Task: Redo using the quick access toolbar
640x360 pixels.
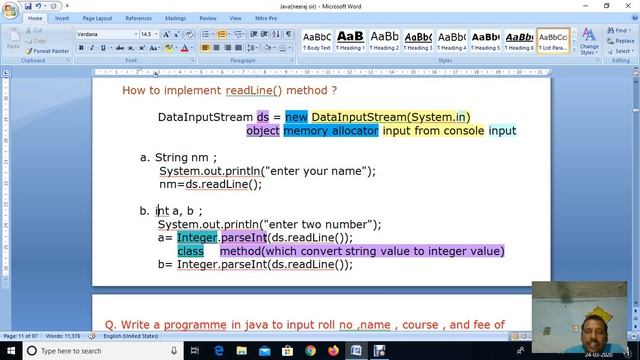Action: pos(53,6)
